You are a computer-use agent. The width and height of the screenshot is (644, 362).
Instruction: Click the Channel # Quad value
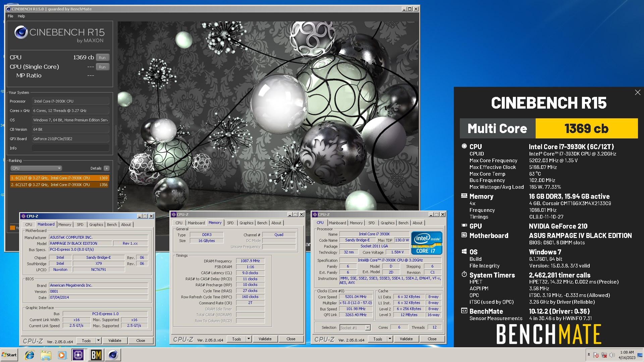coord(279,235)
